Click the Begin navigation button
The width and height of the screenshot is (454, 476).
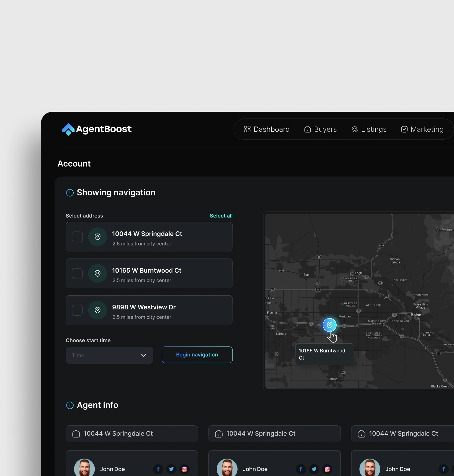click(197, 355)
